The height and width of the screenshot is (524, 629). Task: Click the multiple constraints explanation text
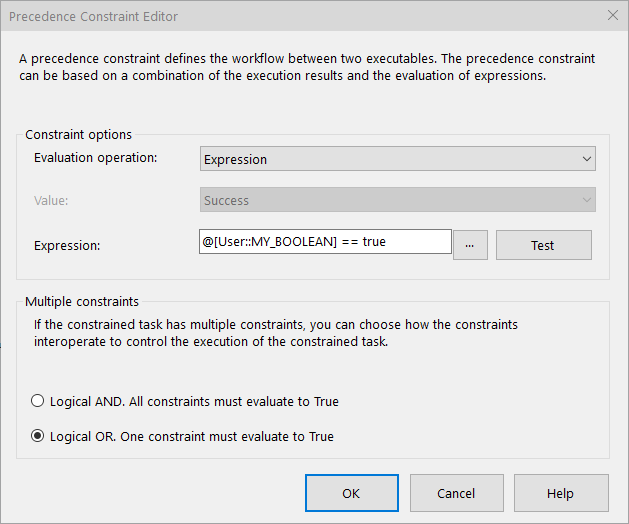275,334
